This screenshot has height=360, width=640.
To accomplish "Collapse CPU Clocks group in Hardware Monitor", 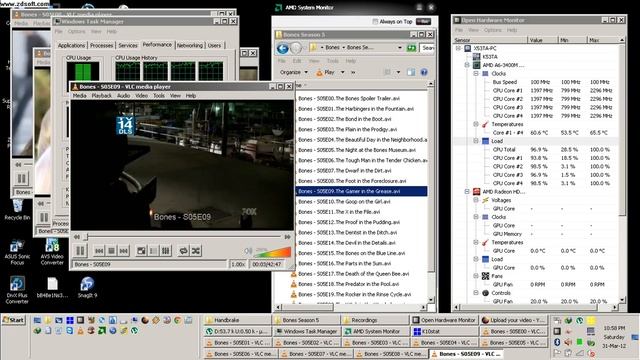I will 476,73.
